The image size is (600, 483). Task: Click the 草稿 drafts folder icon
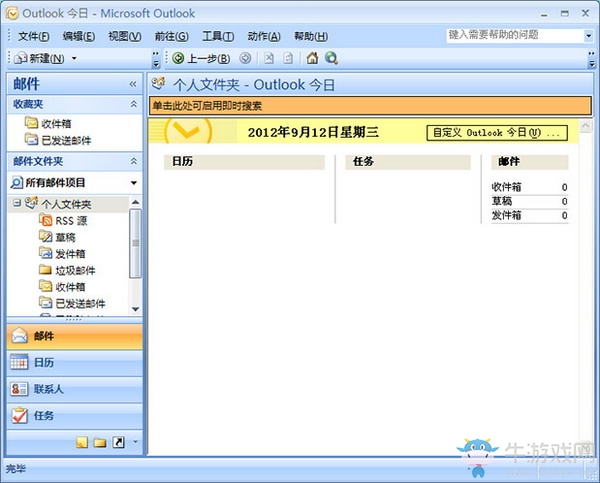point(46,237)
